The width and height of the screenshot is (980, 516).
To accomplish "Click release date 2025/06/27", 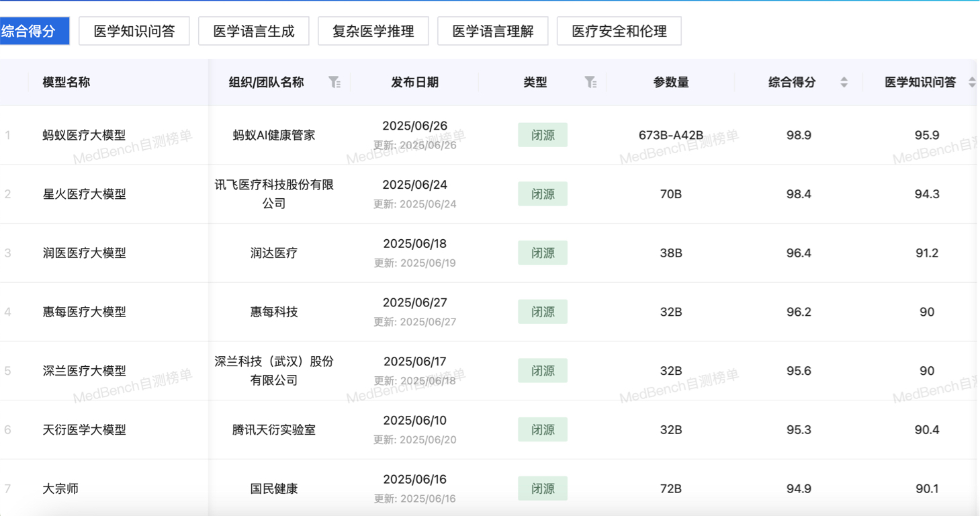I will pos(414,302).
